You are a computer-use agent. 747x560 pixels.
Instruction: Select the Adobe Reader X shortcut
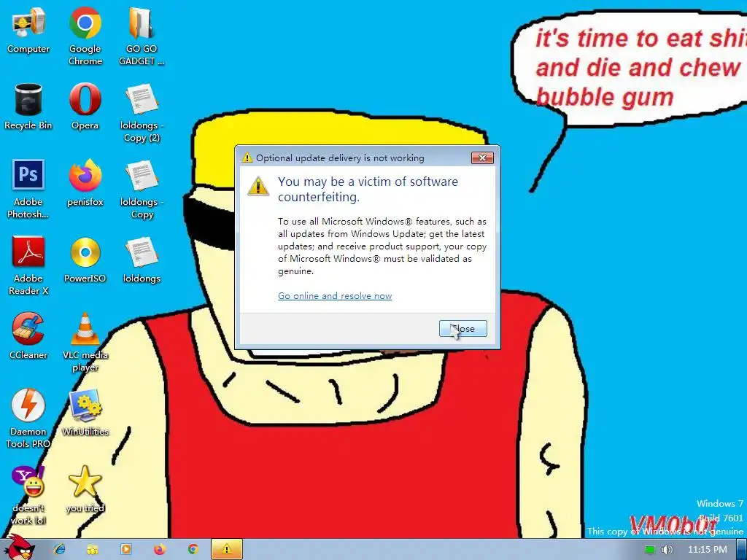(28, 265)
